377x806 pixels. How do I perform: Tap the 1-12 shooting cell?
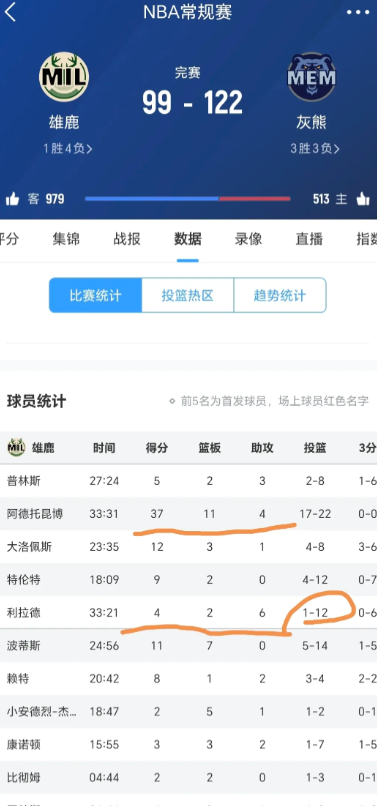[x=315, y=613]
